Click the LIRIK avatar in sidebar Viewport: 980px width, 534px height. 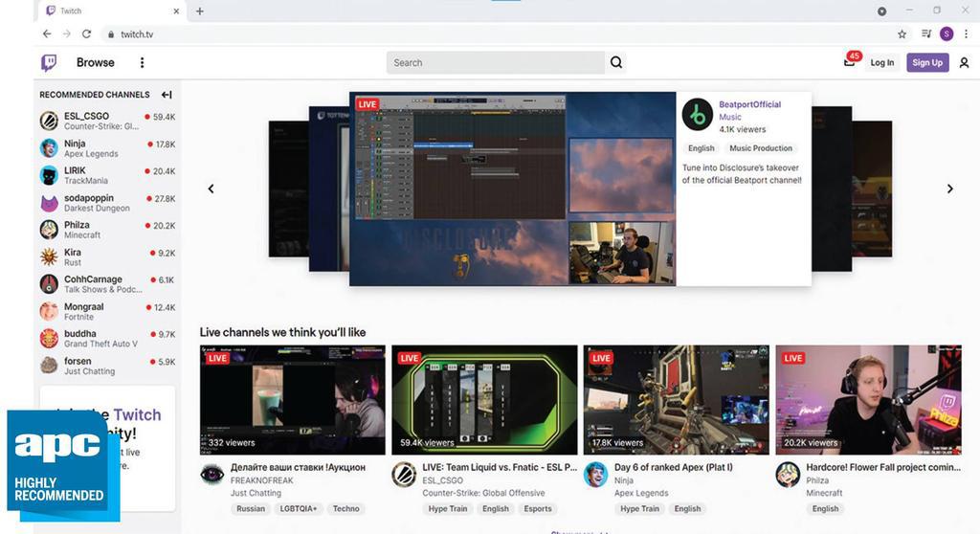click(49, 175)
